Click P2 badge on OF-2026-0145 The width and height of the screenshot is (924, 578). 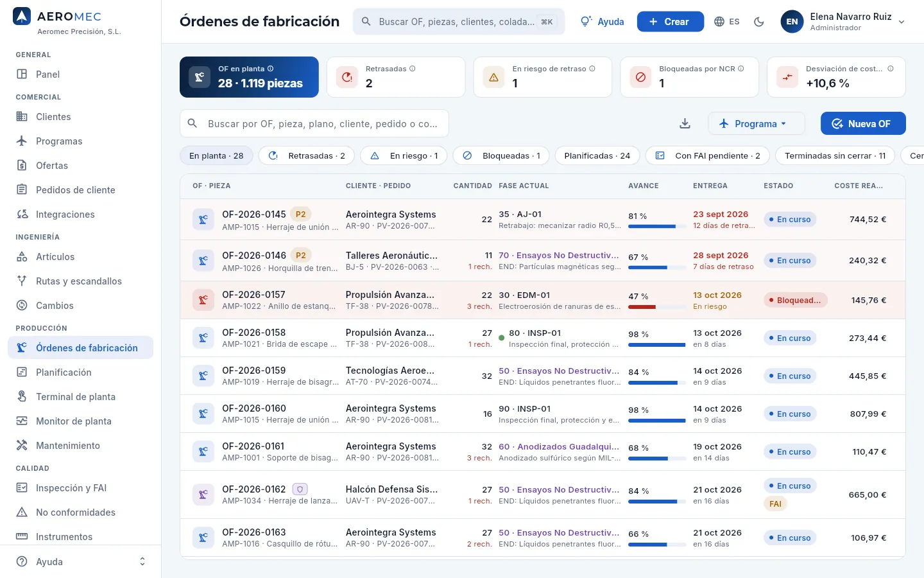(300, 215)
